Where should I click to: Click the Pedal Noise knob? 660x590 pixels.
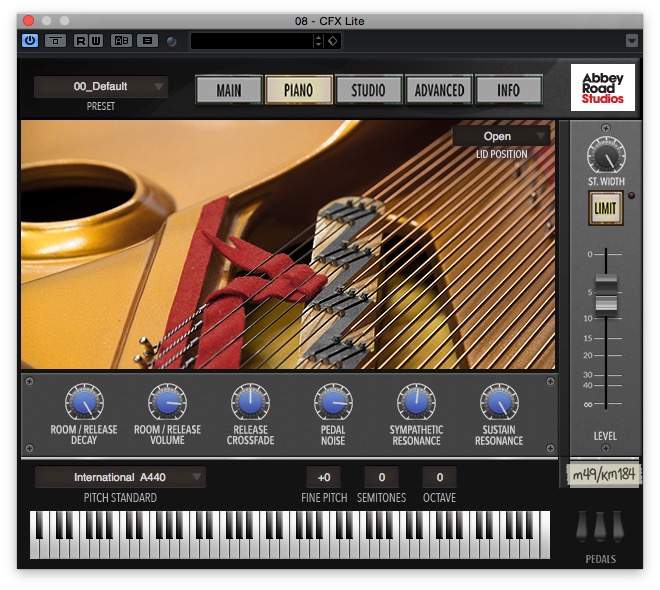pos(333,402)
